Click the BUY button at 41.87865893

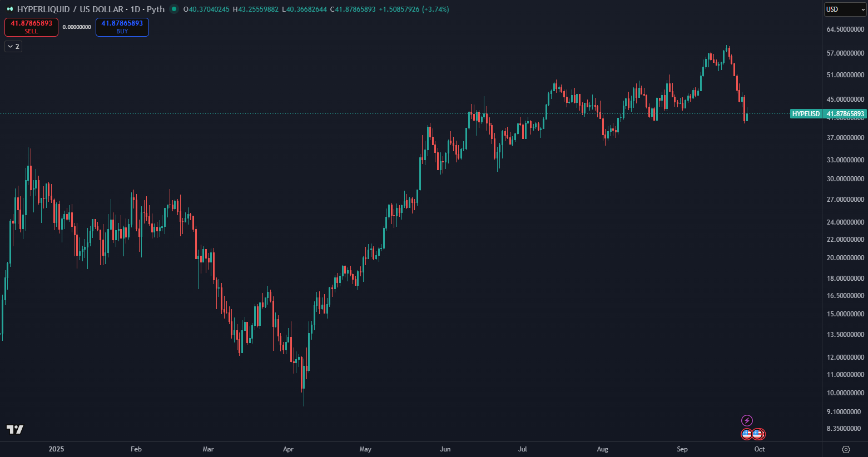[122, 27]
